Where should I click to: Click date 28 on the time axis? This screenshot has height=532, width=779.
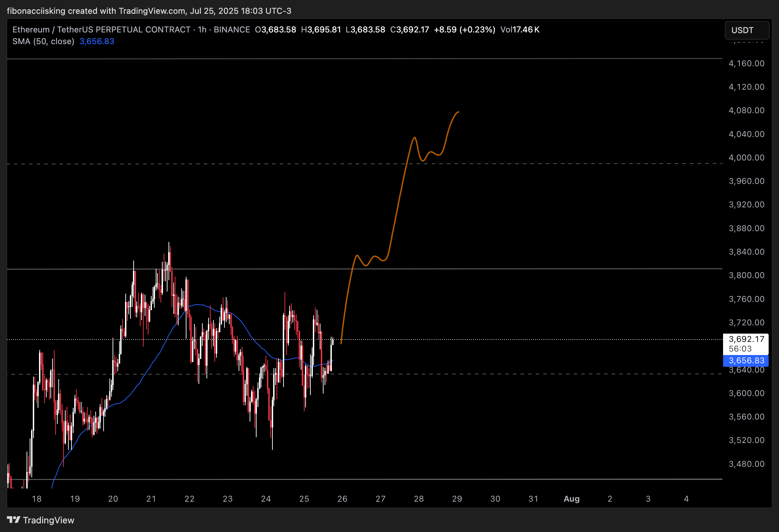(x=419, y=499)
